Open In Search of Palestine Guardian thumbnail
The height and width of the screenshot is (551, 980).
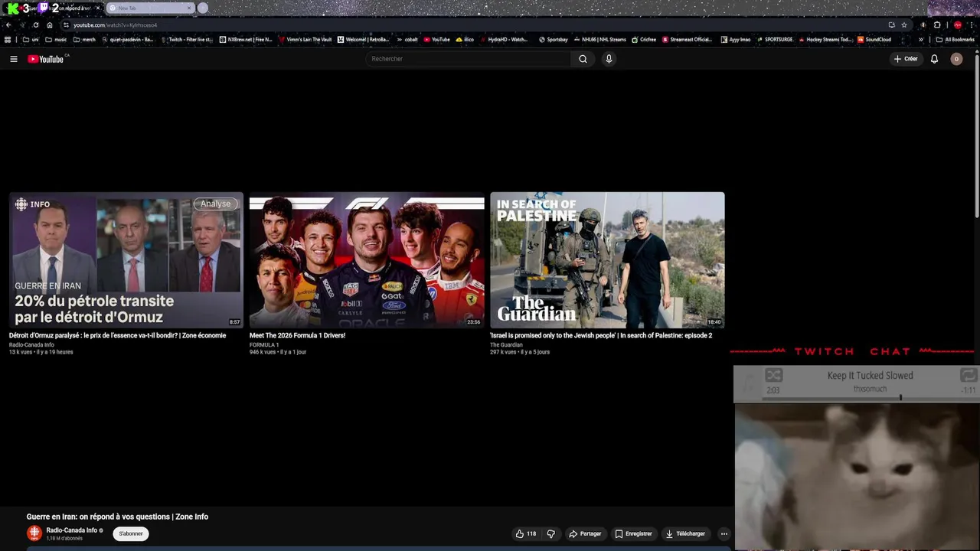point(607,260)
